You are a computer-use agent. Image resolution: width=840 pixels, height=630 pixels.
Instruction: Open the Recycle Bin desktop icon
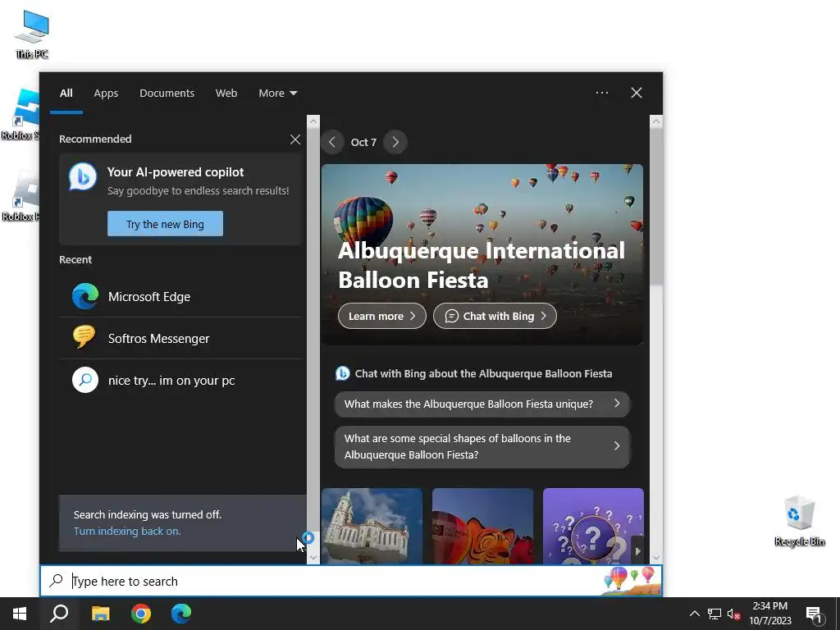799,521
